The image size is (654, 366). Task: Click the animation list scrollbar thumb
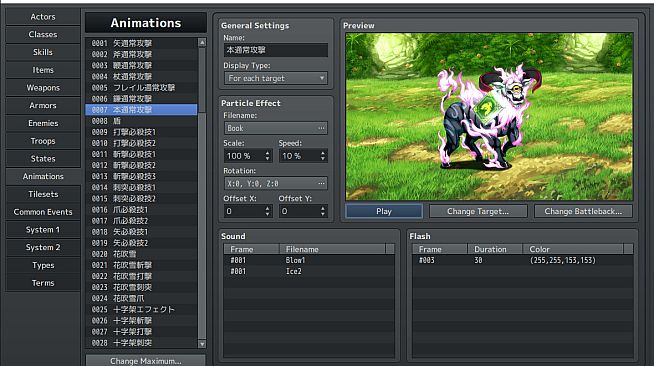(202, 79)
